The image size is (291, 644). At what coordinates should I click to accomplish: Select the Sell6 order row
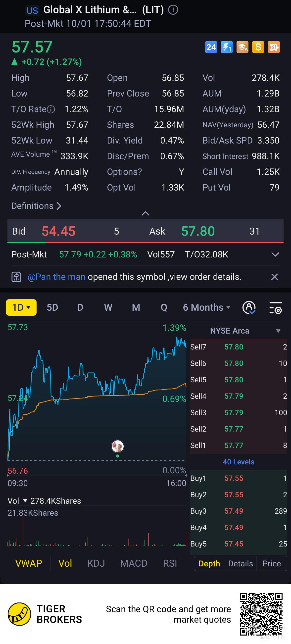point(239,363)
